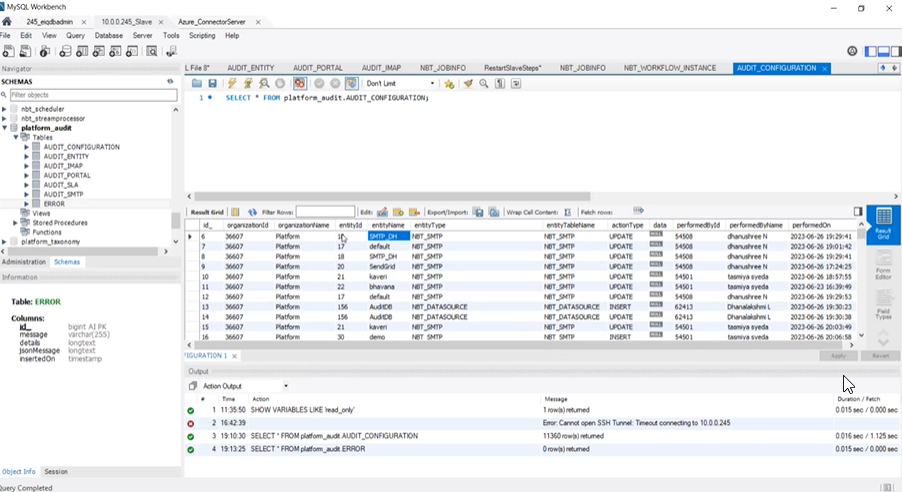
Task: Search table data toolbar icon
Action: click(152, 51)
